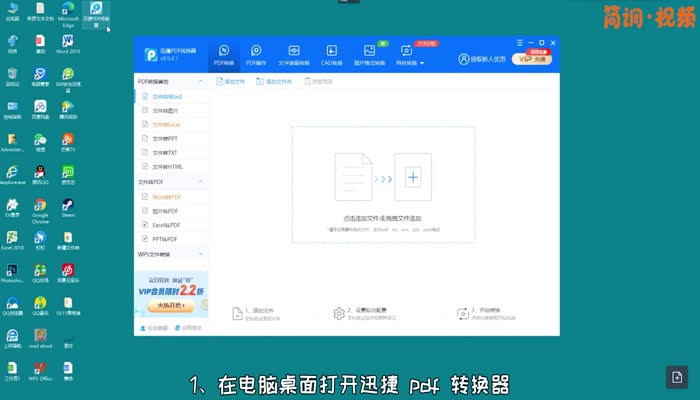This screenshot has width=700, height=400.
Task: Select Word转PDF in the sidebar
Action: [171, 197]
